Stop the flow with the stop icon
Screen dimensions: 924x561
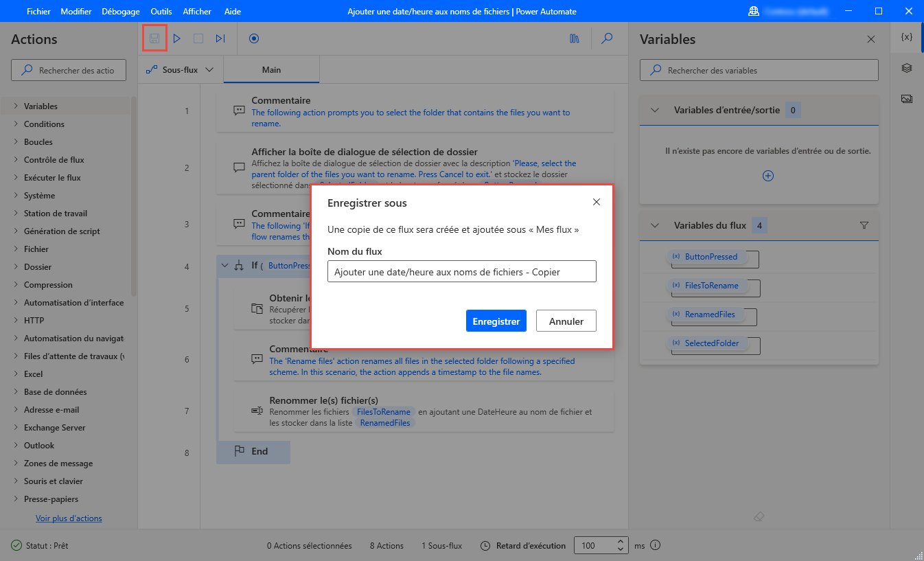pos(198,38)
